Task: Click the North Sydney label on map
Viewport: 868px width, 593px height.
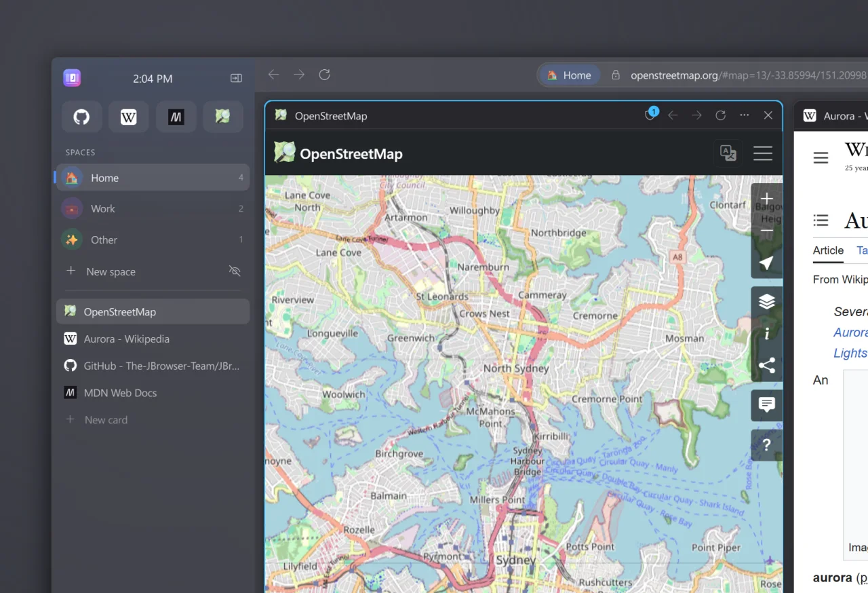Action: point(516,368)
